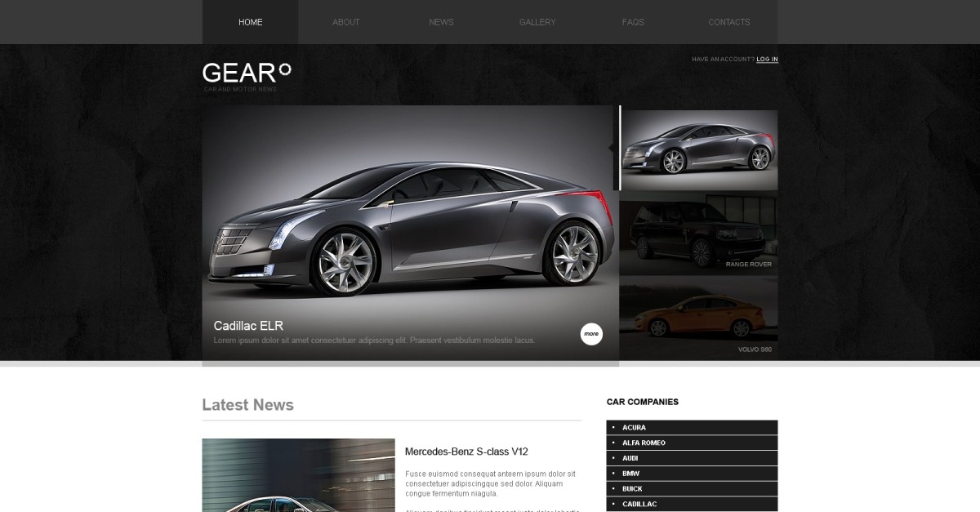
Task: Open the Mercedes-Benz S-class V12 article
Action: pyautogui.click(x=466, y=452)
